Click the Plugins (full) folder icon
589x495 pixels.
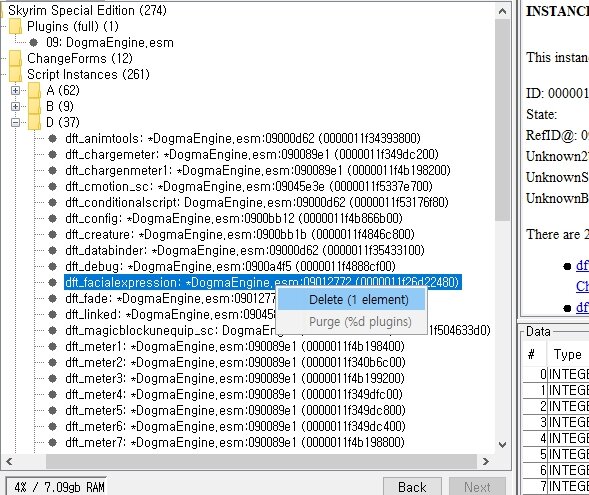15,27
